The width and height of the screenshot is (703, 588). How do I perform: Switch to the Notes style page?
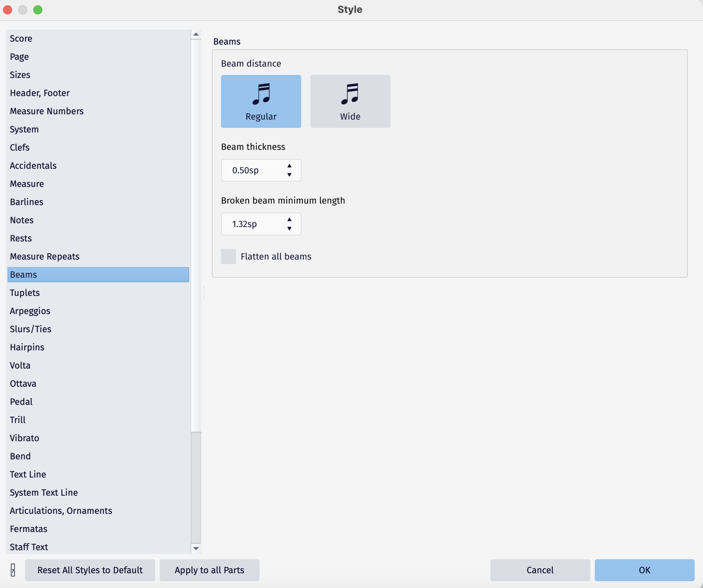[x=22, y=220]
